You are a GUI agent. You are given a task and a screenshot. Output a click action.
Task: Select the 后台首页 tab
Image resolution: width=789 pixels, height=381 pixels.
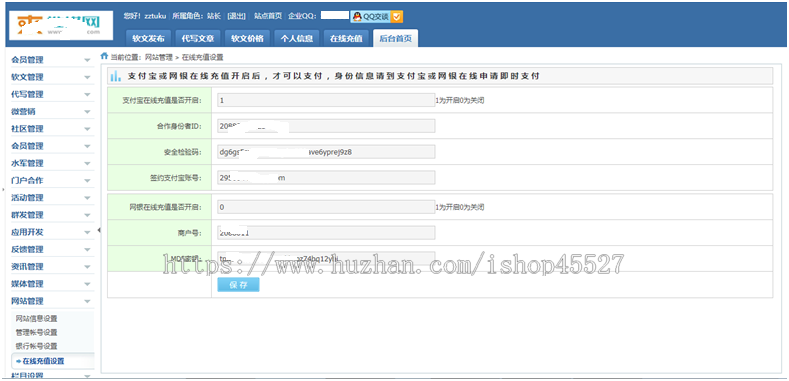click(396, 38)
